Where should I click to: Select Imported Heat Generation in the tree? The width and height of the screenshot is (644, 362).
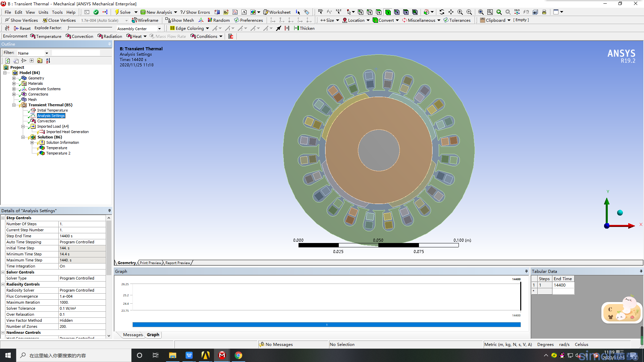point(67,132)
